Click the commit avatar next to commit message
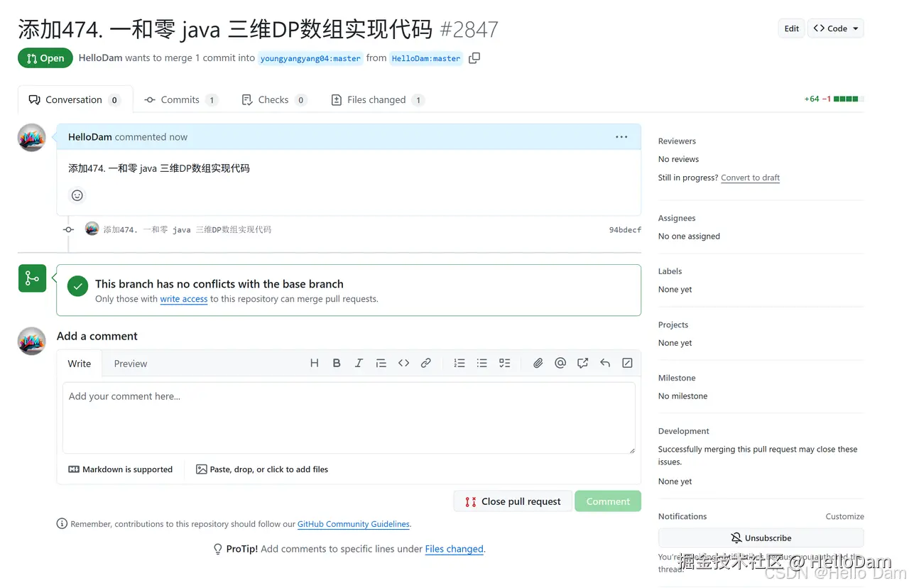The height and width of the screenshot is (588, 909). 92,229
